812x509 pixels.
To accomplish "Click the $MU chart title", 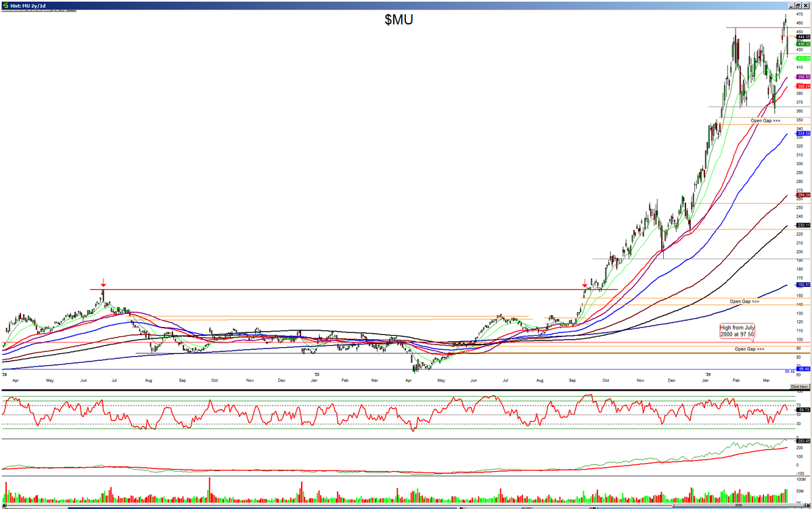I will coord(399,20).
